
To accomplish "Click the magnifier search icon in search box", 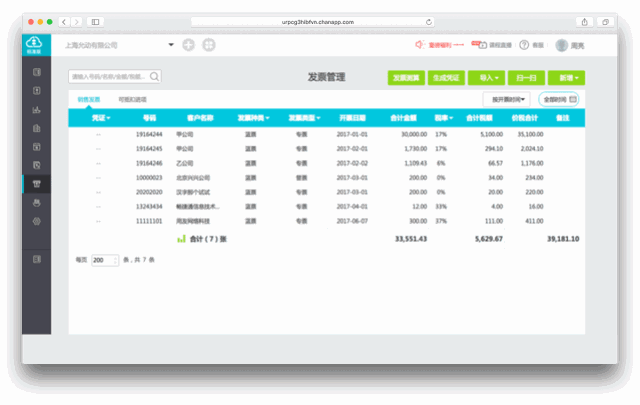I will click(154, 76).
